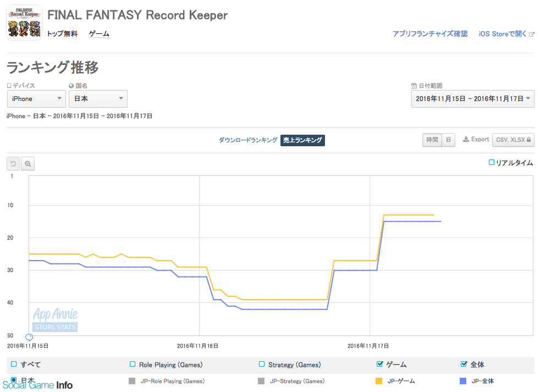This screenshot has width=540, height=392.
Task: Click the JP-全体 legend label
Action: (x=483, y=381)
